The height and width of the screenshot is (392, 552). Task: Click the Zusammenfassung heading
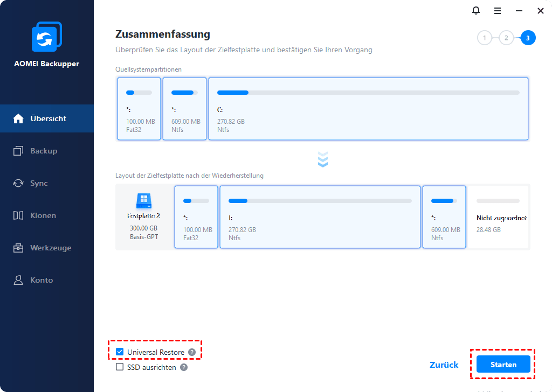tap(163, 34)
